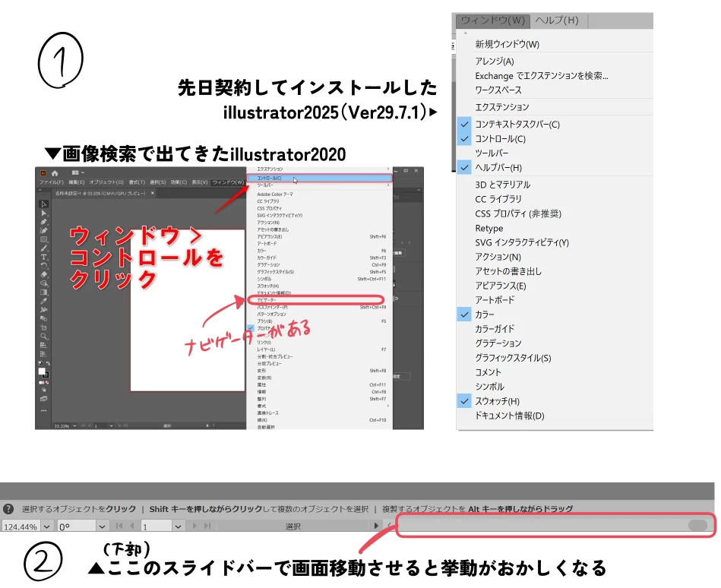
Task: Click the Home icon in Illustrator 2020
Action: (55, 173)
